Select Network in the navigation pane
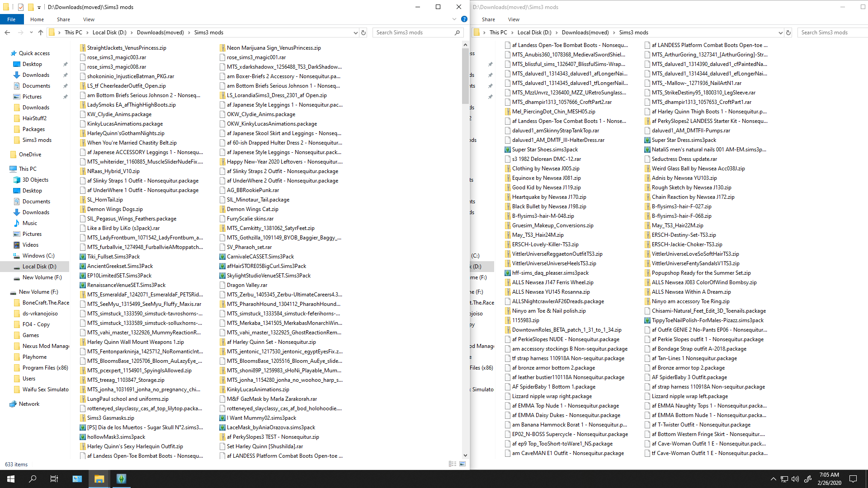The width and height of the screenshot is (868, 488). click(x=29, y=404)
